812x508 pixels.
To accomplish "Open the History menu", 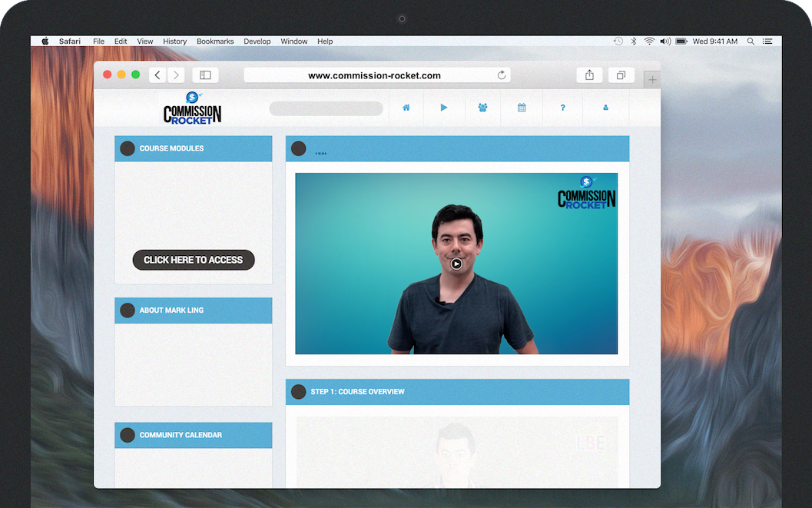I will (174, 42).
